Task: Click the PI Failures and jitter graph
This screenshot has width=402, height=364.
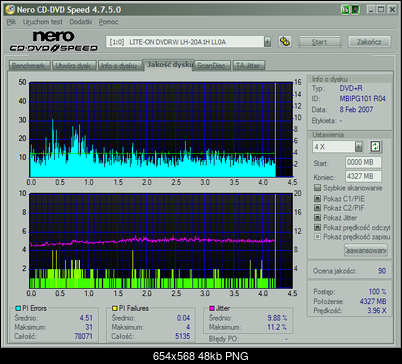Action: click(161, 241)
